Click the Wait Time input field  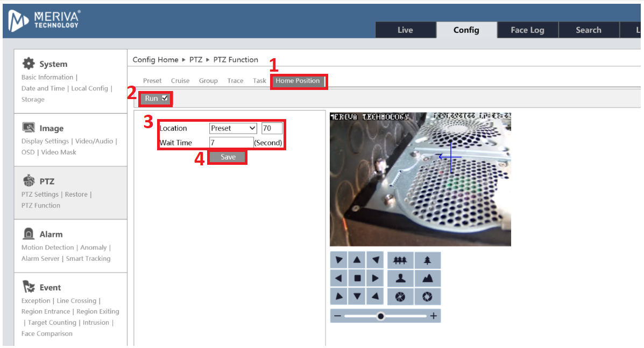click(x=231, y=143)
